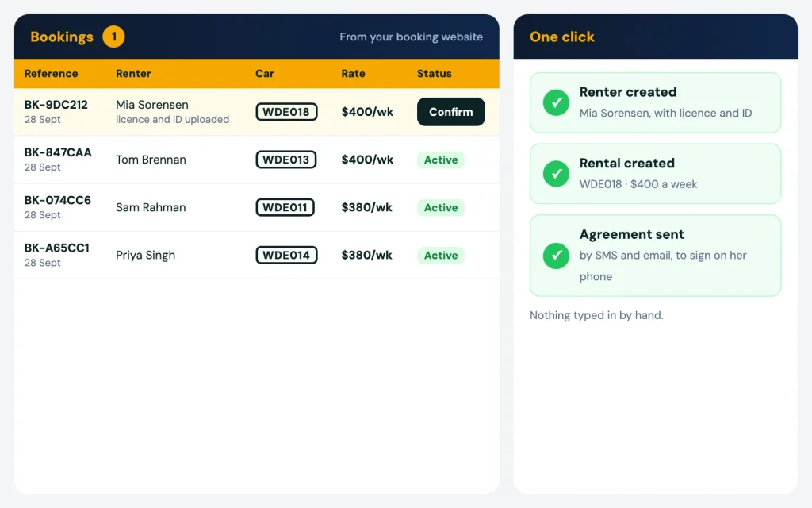Viewport: 812px width, 508px height.
Task: Click the Rental created heading
Action: (626, 164)
